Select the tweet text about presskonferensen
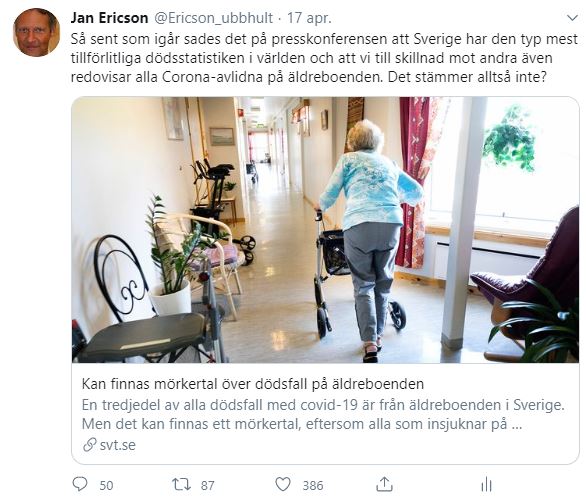Image resolution: width=586 pixels, height=503 pixels. [324, 58]
